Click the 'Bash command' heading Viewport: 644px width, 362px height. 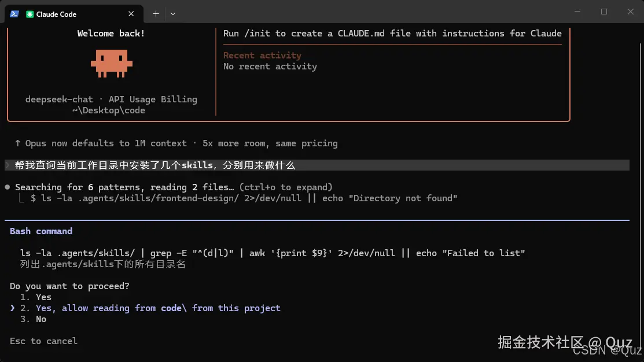click(41, 231)
